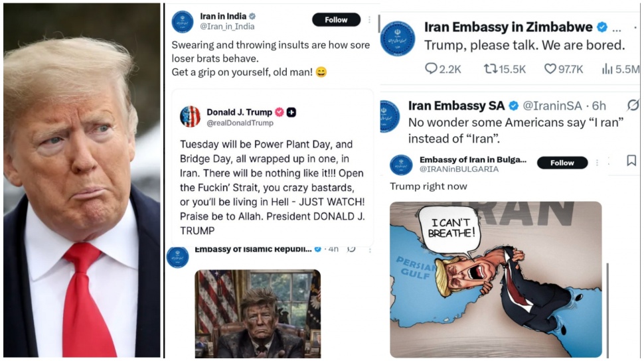Click the Grok icon on Iran Embassy SA tweet
This screenshot has width=644, height=361.
tap(633, 105)
